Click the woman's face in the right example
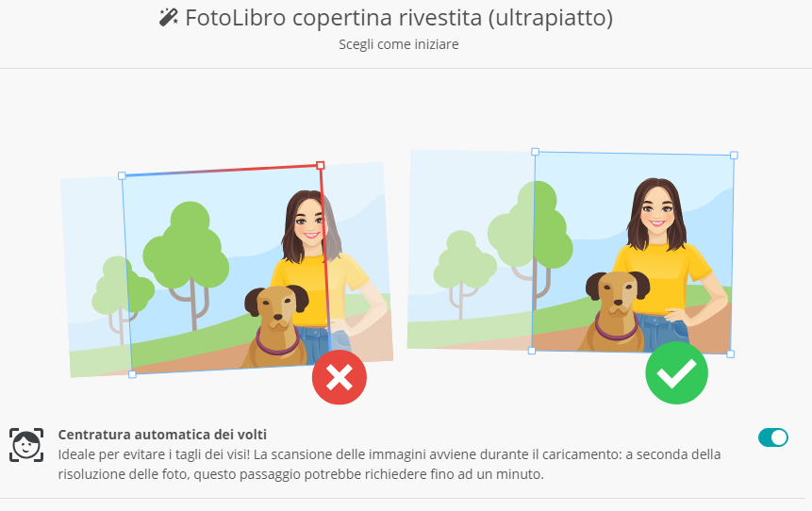812x511 pixels. [657, 211]
